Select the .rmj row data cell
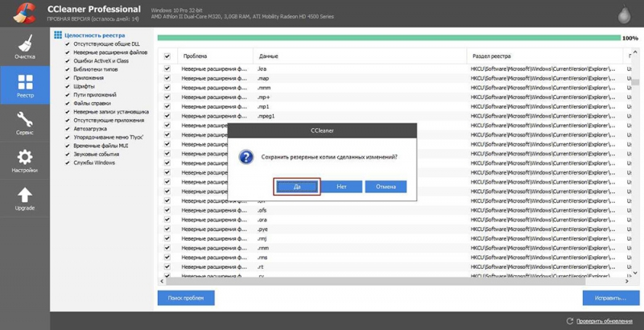 (262, 238)
